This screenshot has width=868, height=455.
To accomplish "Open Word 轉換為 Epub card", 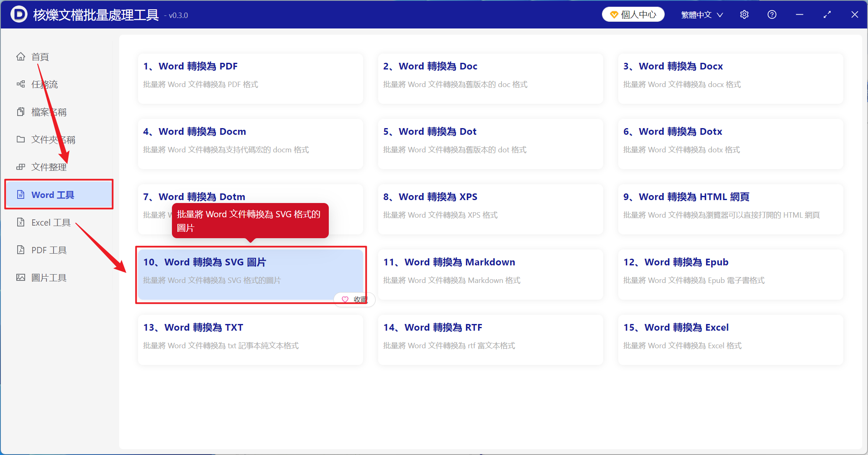I will tap(731, 275).
